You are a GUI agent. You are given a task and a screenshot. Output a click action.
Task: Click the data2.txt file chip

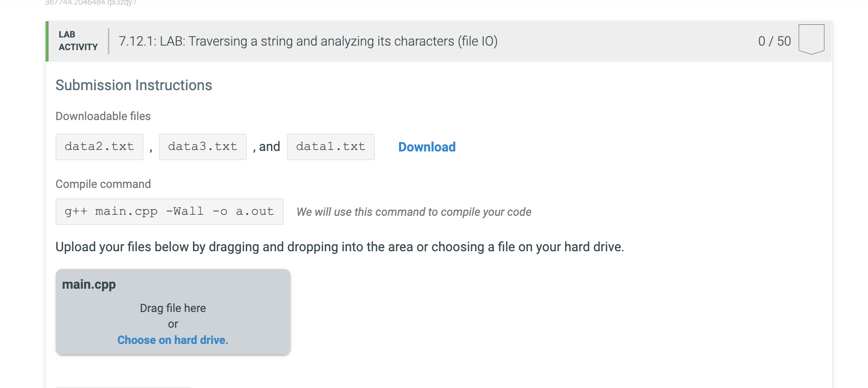coord(99,147)
